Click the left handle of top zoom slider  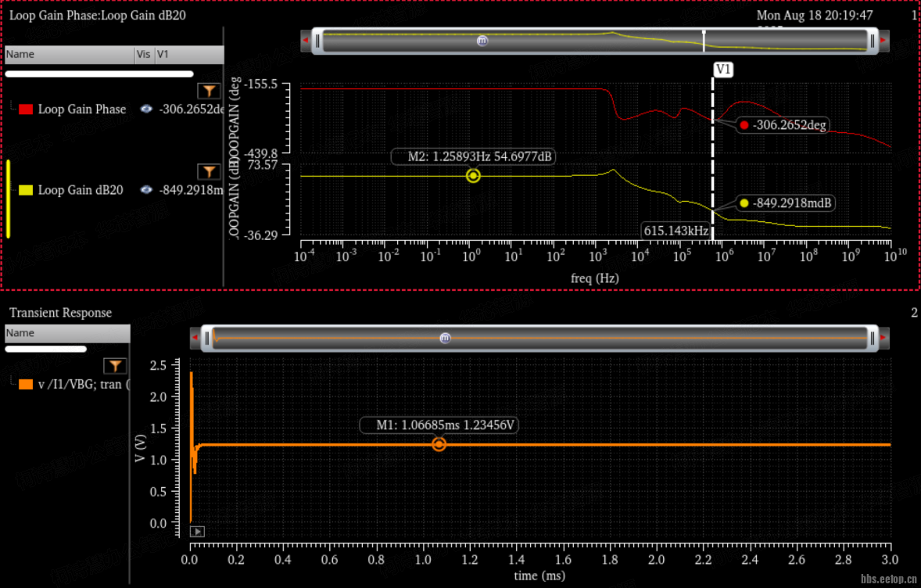point(317,41)
